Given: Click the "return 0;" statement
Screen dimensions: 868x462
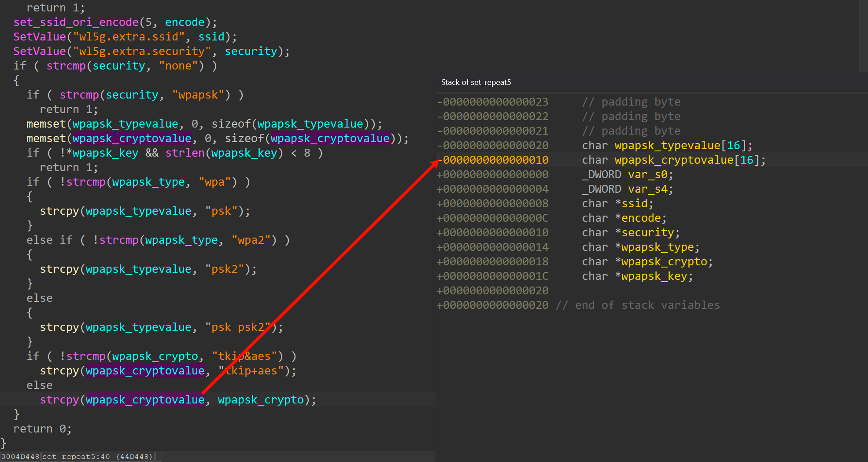Looking at the screenshot, I should pos(42,429).
